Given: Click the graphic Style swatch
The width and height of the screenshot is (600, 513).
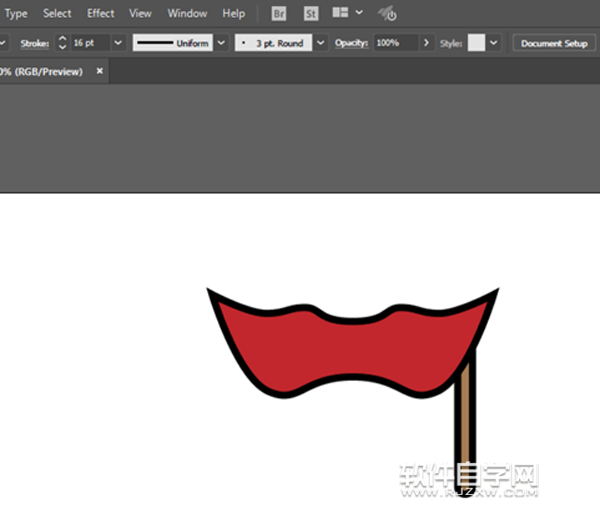Looking at the screenshot, I should (x=476, y=44).
